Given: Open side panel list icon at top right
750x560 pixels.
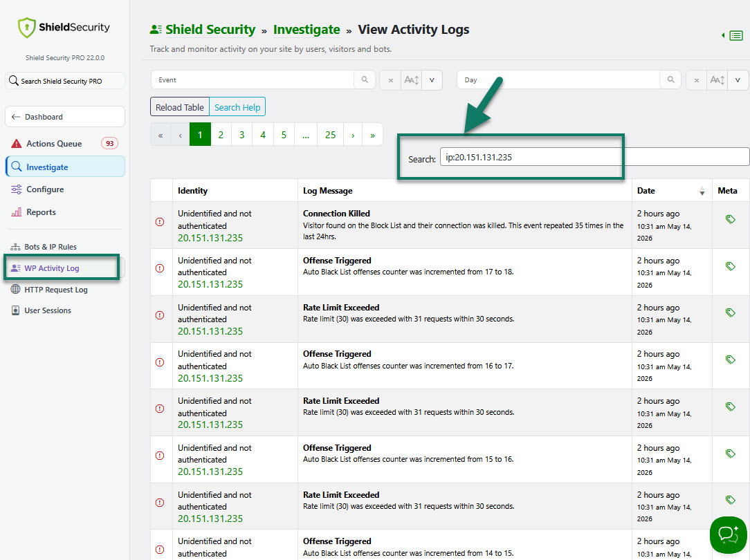Looking at the screenshot, I should coord(735,35).
